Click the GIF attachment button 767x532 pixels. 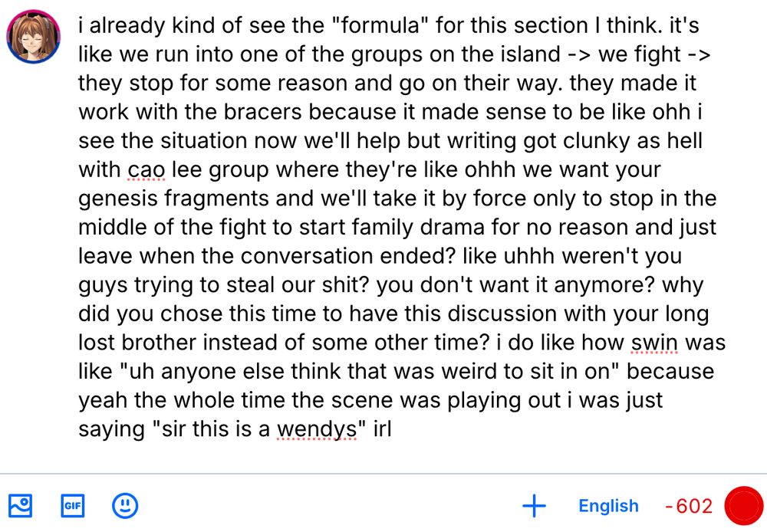pos(73,506)
